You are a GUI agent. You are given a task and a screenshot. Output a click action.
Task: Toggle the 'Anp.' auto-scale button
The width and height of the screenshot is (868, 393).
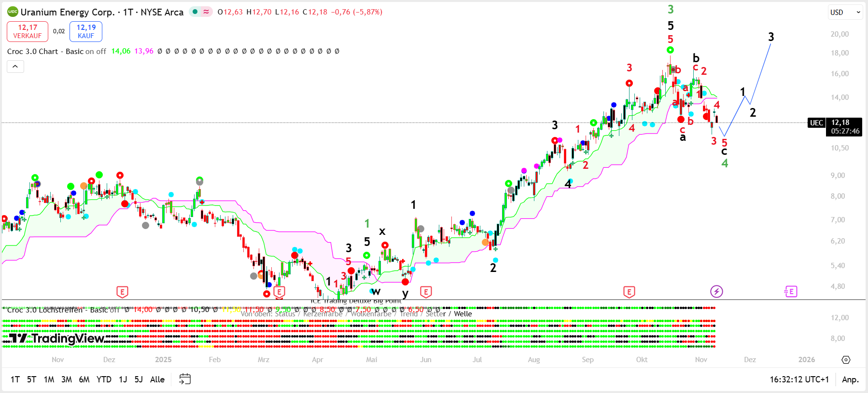[850, 379]
